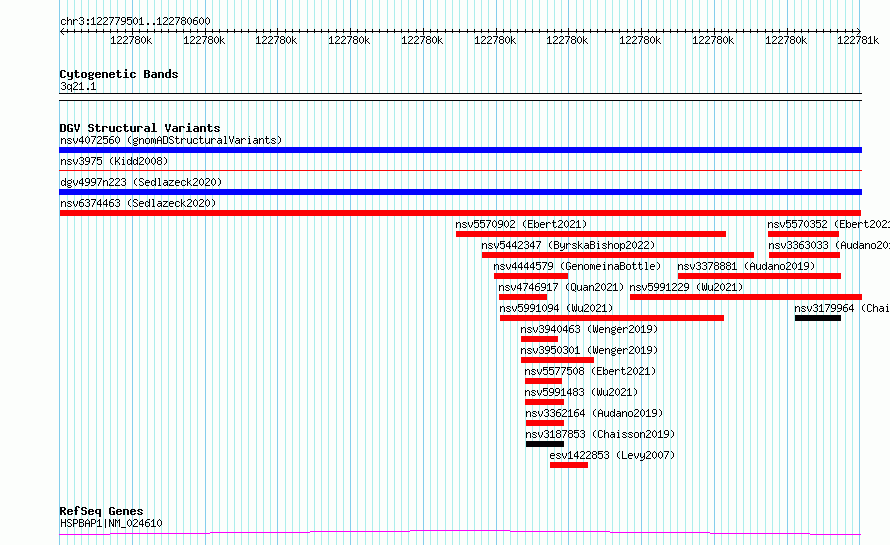This screenshot has width=890, height=545.
Task: Select the red bar under nsv3940463
Action: coord(539,339)
